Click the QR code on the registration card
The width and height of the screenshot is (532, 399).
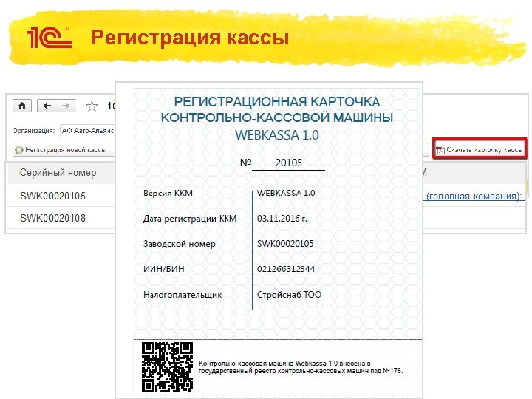[x=167, y=366]
